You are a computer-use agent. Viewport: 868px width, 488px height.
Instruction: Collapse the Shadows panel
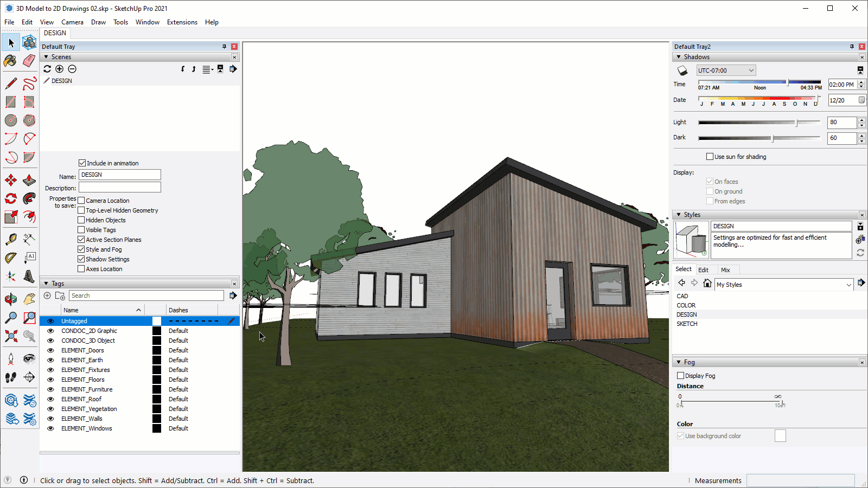coord(679,57)
